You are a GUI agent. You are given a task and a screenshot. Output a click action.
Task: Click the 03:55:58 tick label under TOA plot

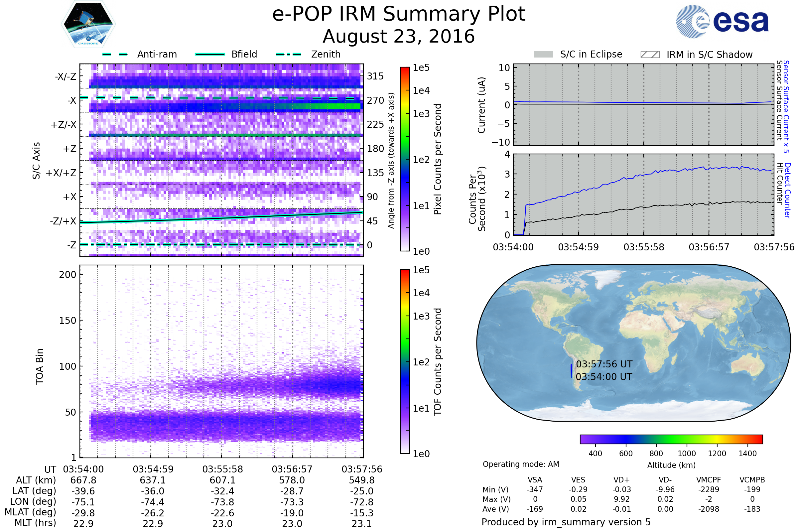pos(222,469)
